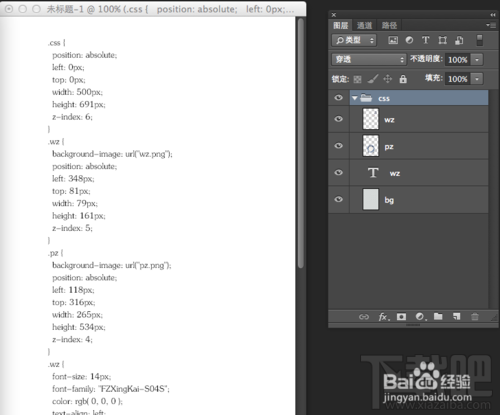
Task: Hide the wz text layer
Action: click(339, 172)
